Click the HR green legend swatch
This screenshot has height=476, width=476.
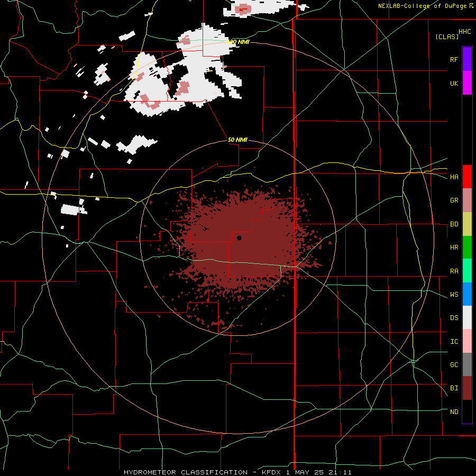[x=467, y=248]
